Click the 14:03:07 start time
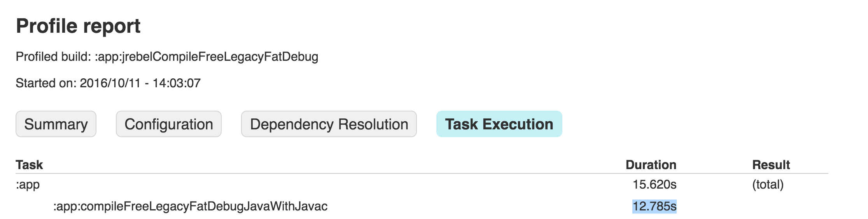Screen dimensions: 868x219 click(177, 83)
